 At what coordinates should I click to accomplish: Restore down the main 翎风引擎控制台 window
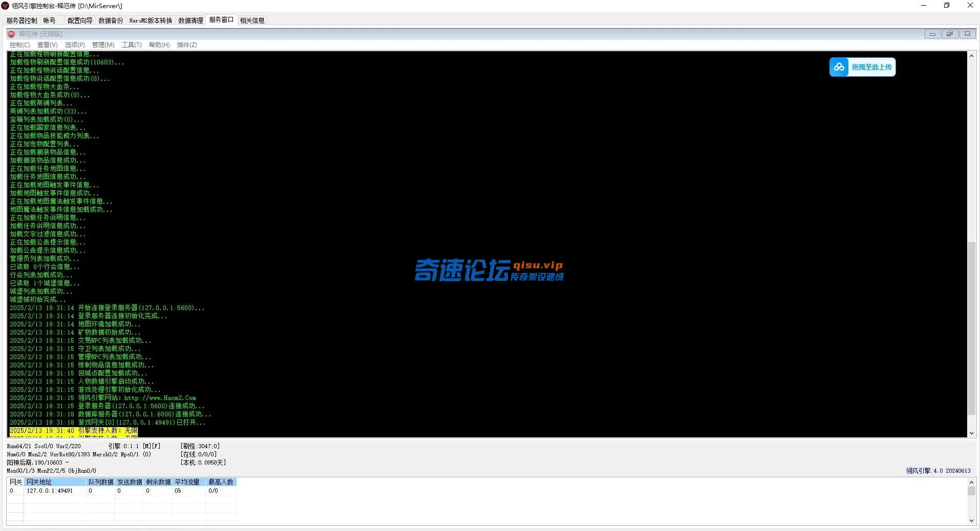pyautogui.click(x=947, y=6)
